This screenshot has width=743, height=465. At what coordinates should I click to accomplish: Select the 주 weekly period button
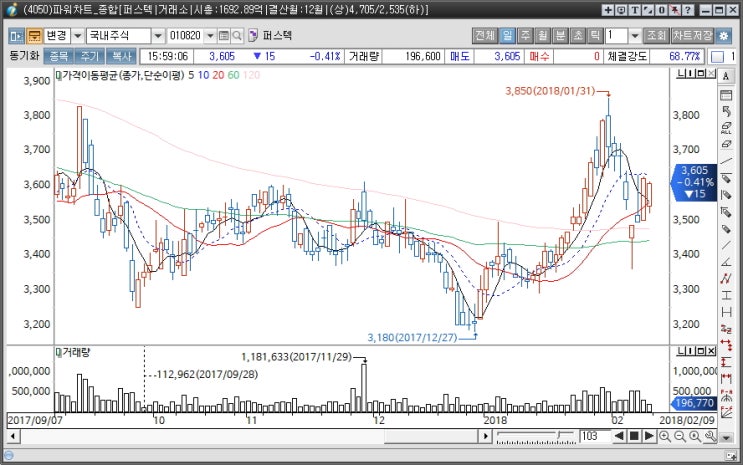coord(525,36)
